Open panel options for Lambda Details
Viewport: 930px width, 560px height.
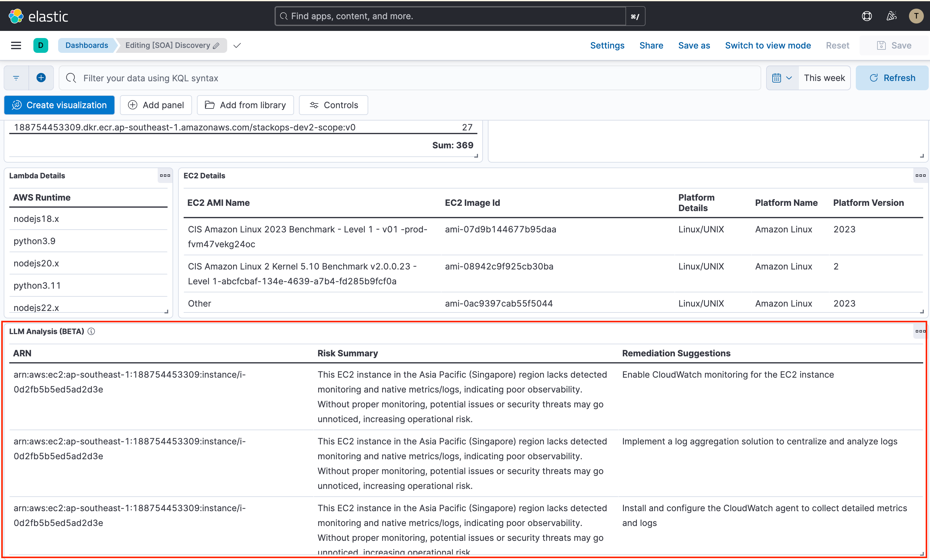tap(165, 176)
